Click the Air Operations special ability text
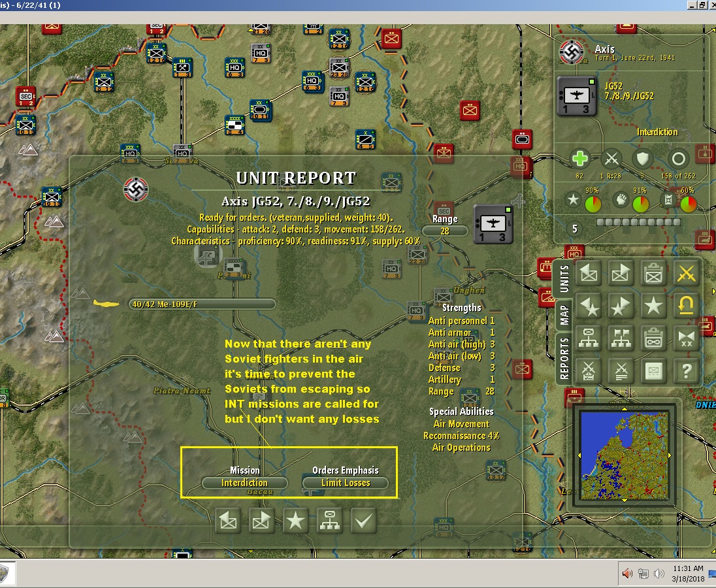Screen dimensions: 716x588 [x=461, y=448]
